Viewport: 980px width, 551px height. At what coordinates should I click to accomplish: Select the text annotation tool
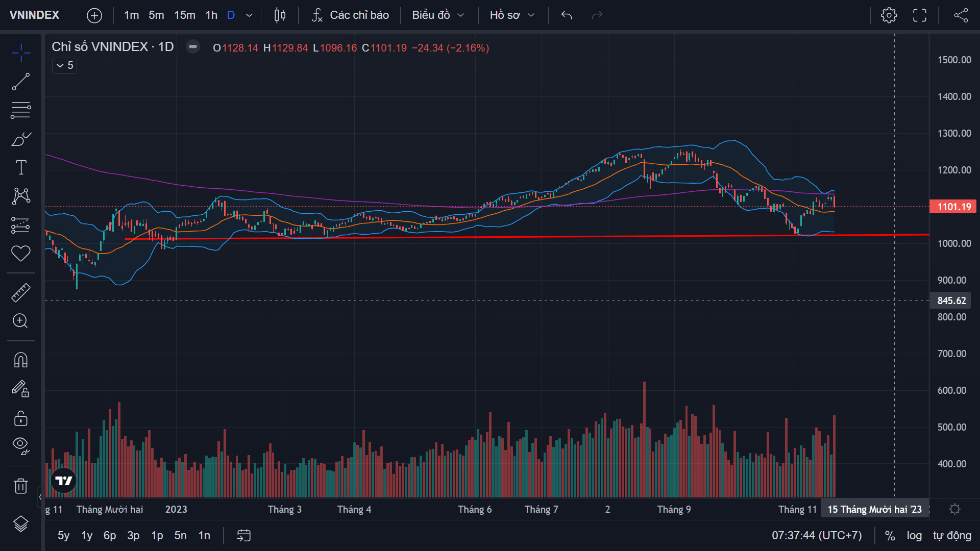(x=21, y=167)
